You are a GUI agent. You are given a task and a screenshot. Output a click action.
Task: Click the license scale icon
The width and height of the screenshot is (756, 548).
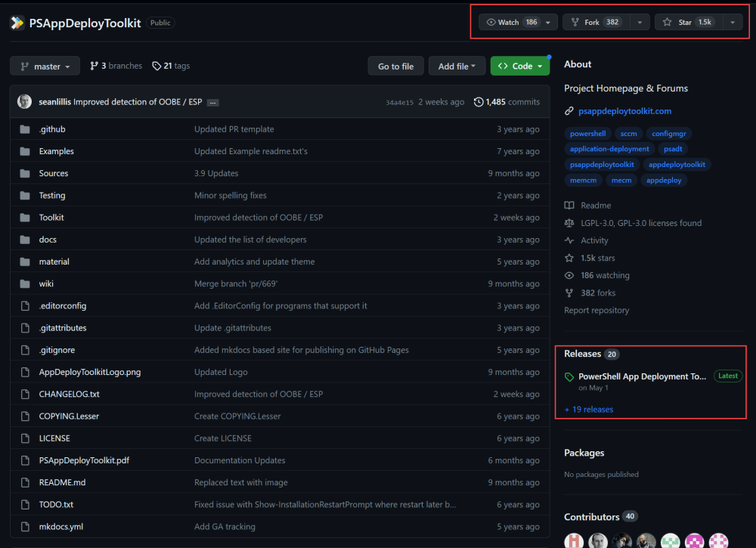[x=569, y=223]
